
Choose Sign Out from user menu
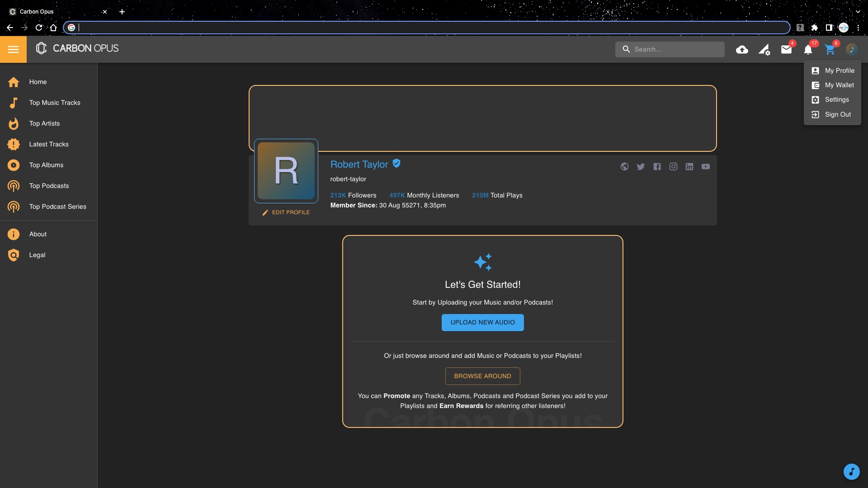click(837, 115)
